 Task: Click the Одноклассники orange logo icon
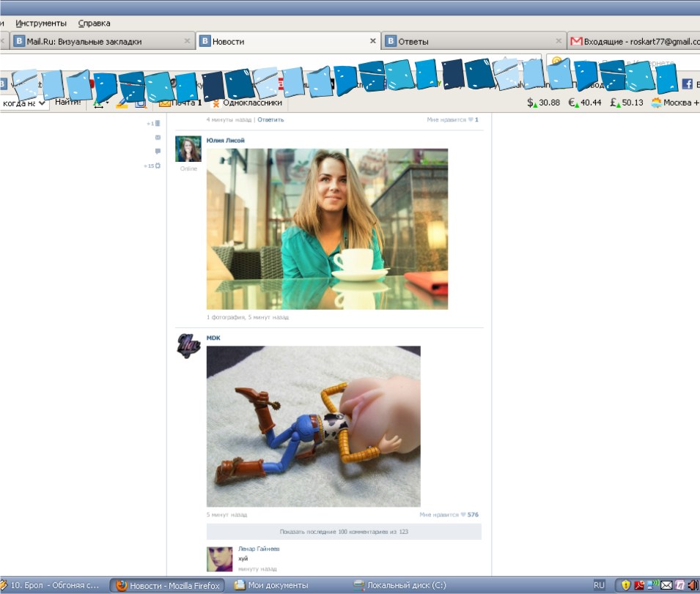216,103
